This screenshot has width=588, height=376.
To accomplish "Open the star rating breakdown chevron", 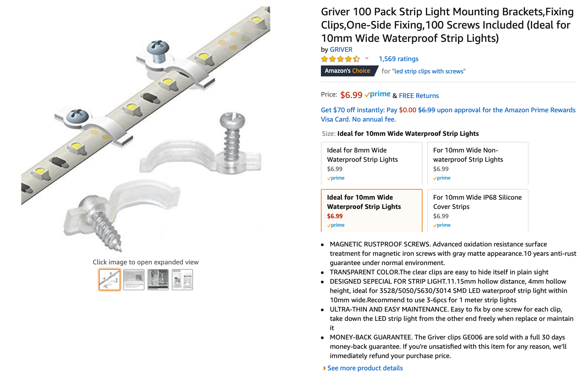I will (x=367, y=58).
